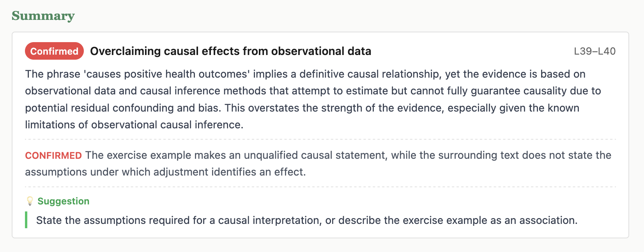Viewport: 644px width, 252px height.
Task: Click the dashed divider above the CONFIRMED note
Action: pos(320,139)
